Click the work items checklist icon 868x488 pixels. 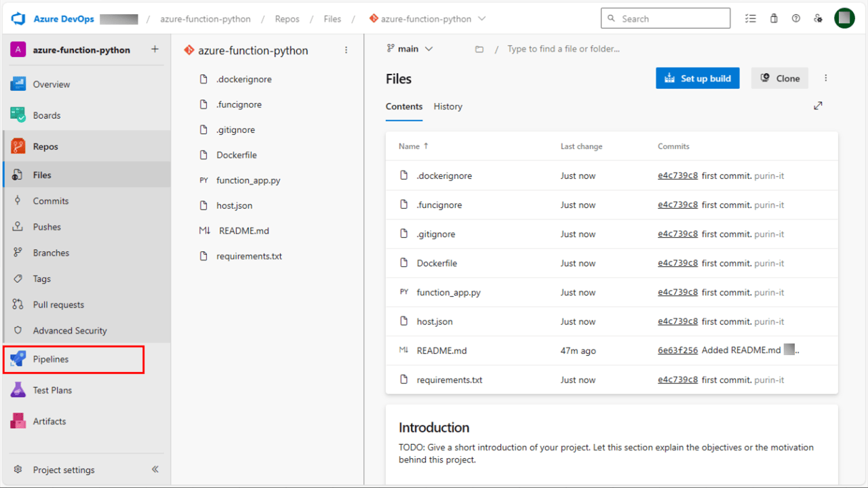[x=750, y=18]
